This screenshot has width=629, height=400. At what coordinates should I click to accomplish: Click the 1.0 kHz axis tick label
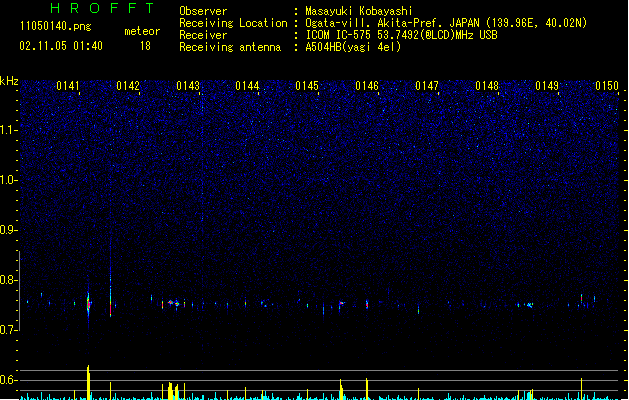(9, 180)
